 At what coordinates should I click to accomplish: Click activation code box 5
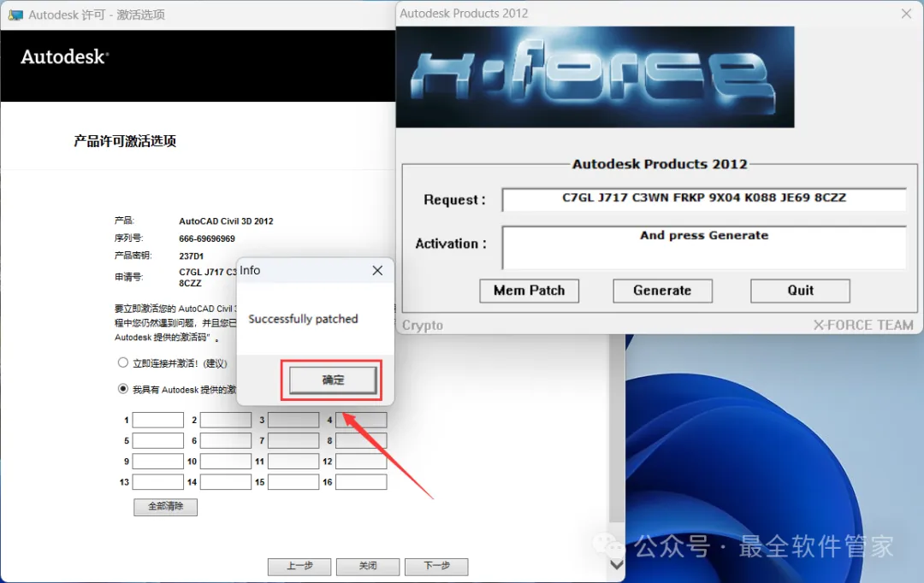pos(158,440)
